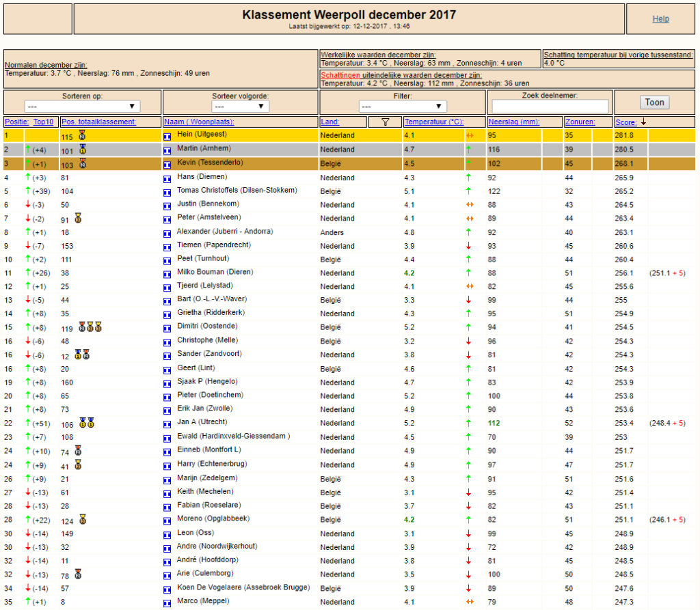
Task: Click the Top10 link
Action: (x=43, y=122)
